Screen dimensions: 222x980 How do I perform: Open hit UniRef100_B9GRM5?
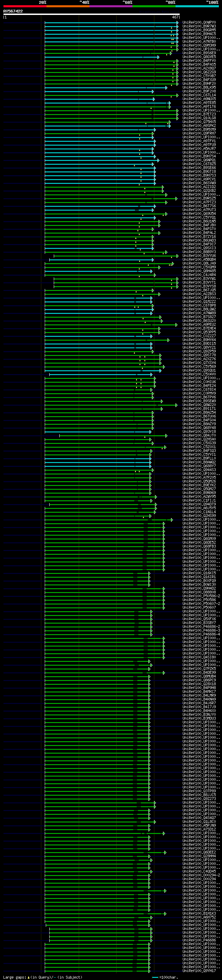pos(199,30)
